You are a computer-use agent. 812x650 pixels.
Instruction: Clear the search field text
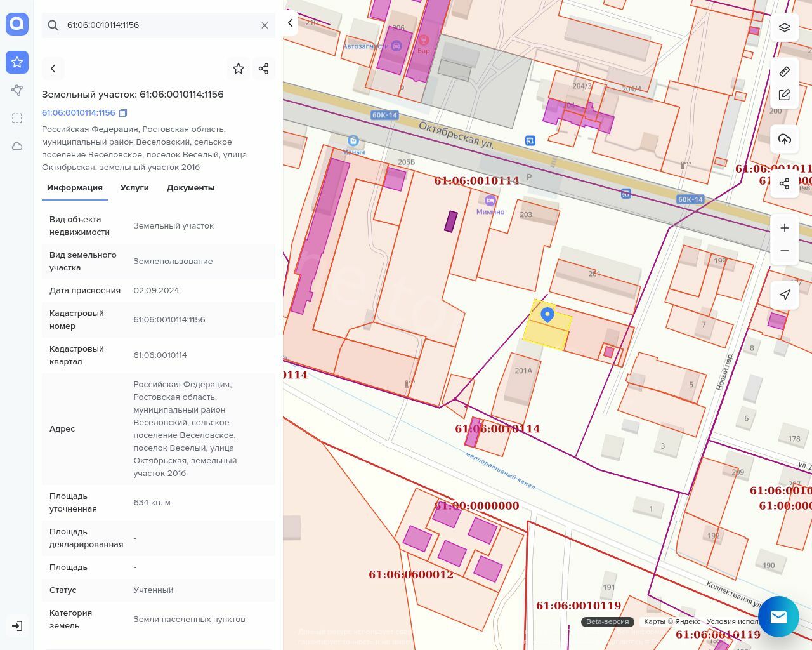[x=265, y=25]
